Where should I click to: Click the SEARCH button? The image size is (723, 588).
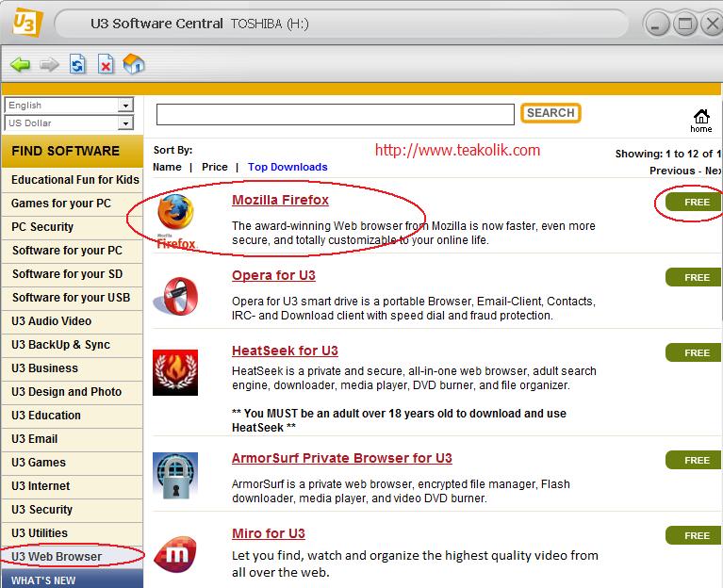[550, 113]
